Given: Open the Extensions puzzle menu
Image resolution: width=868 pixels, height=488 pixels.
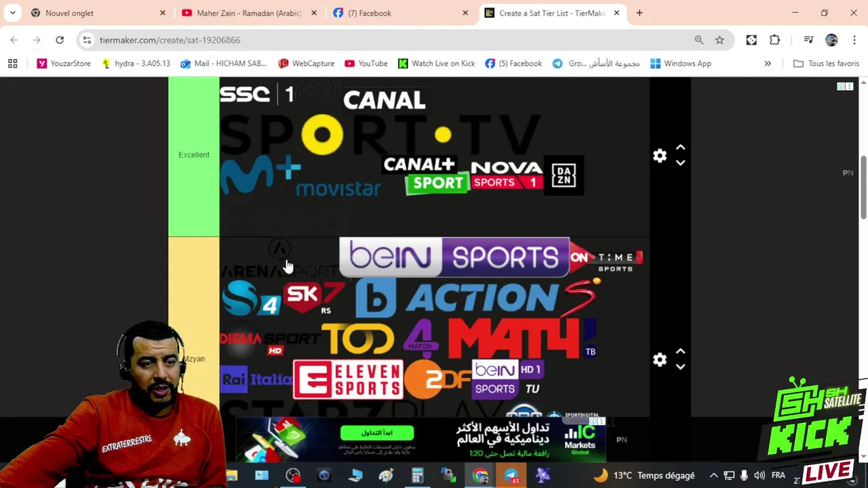Looking at the screenshot, I should click(774, 40).
